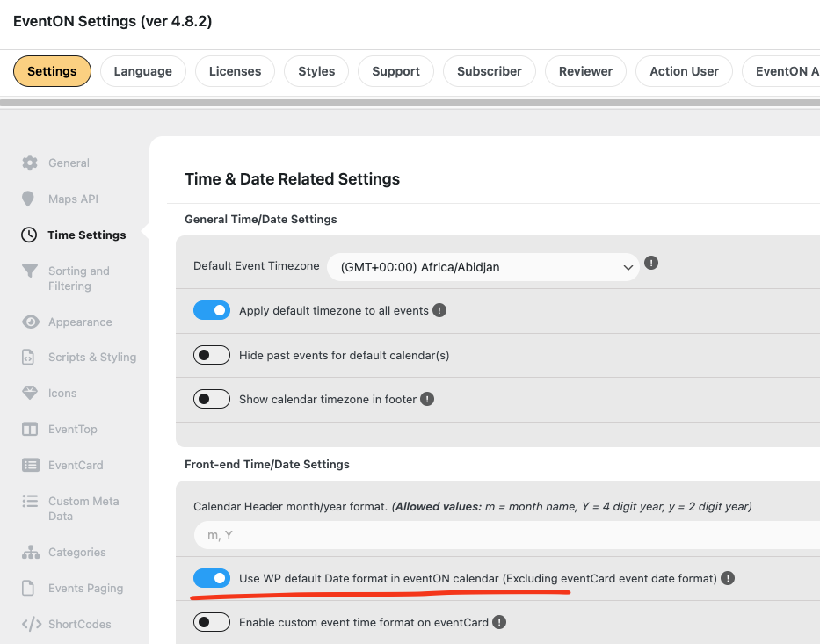Click 'Front-end Time/Date Settings' subheading
This screenshot has width=820, height=644.
tap(266, 464)
